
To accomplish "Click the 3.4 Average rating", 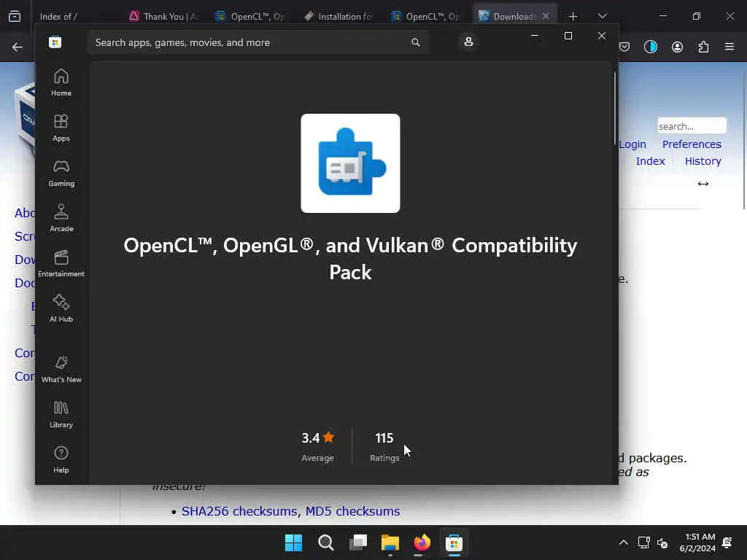I will (x=318, y=447).
